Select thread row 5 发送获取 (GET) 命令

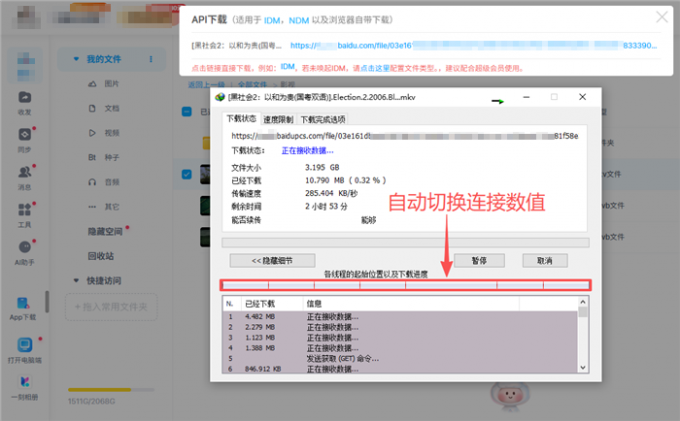coord(400,359)
